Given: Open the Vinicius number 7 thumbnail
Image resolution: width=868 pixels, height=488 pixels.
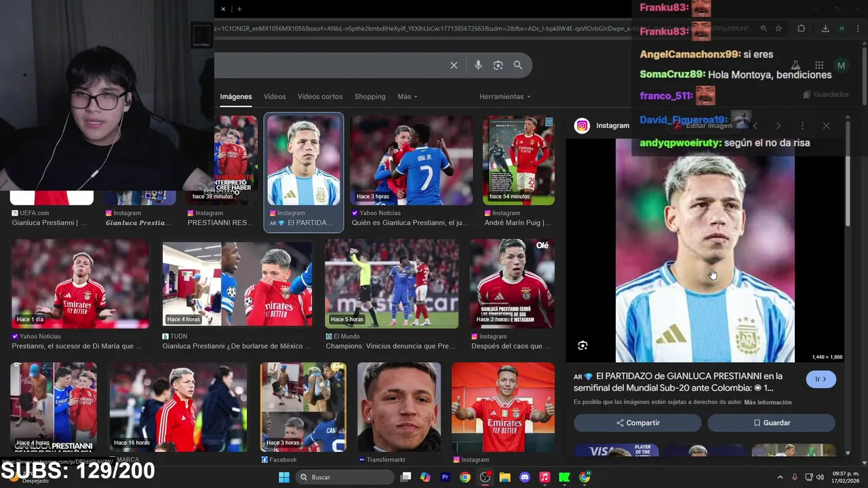Looking at the screenshot, I should 412,160.
